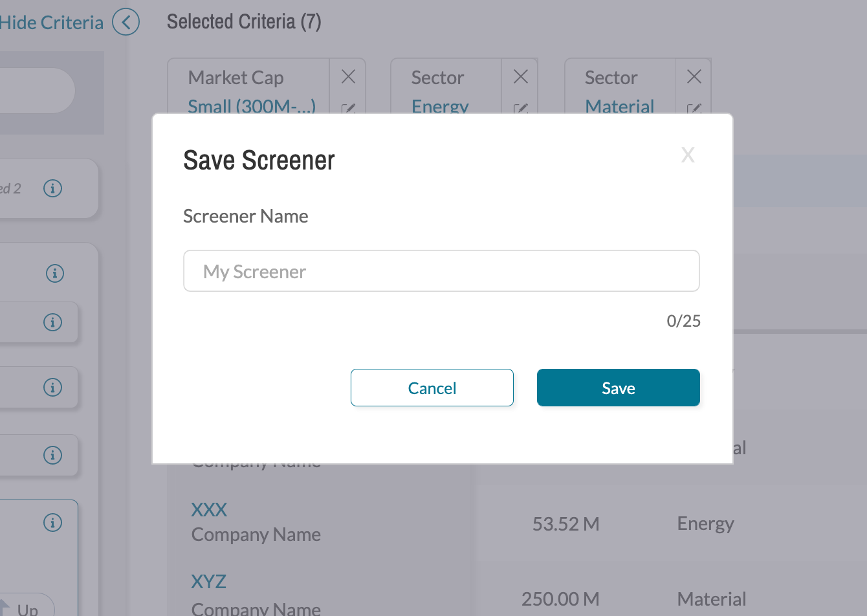Close the Save Screener dialog with X

(x=688, y=155)
